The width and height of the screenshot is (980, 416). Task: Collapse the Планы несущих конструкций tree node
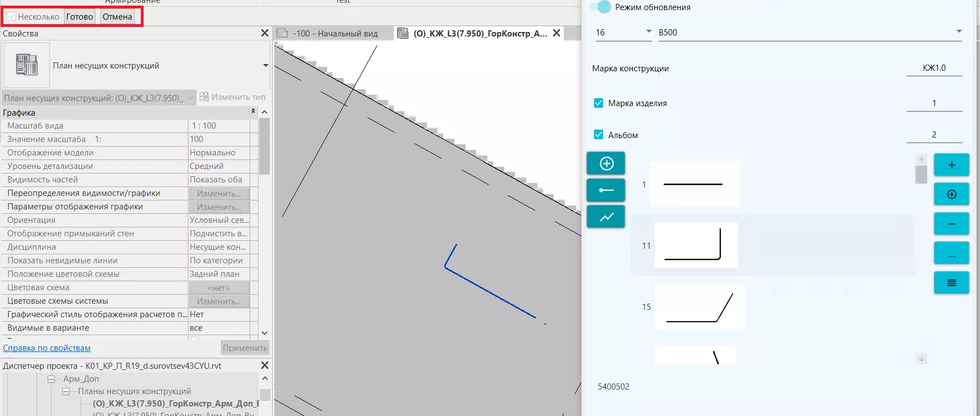click(x=66, y=391)
